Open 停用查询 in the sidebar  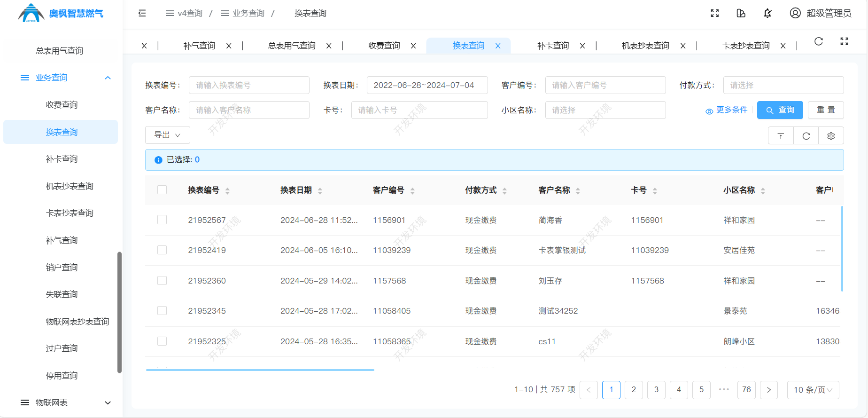click(x=62, y=376)
